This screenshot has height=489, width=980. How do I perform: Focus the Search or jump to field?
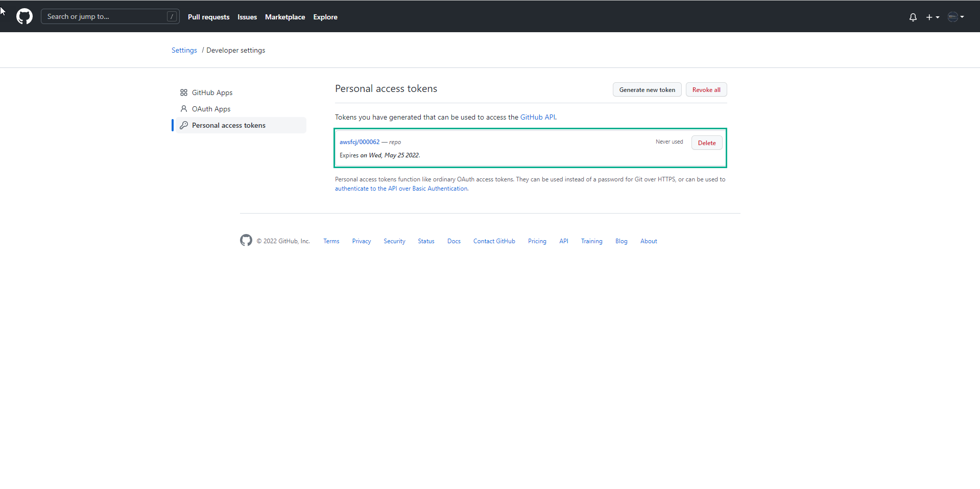pos(110,16)
